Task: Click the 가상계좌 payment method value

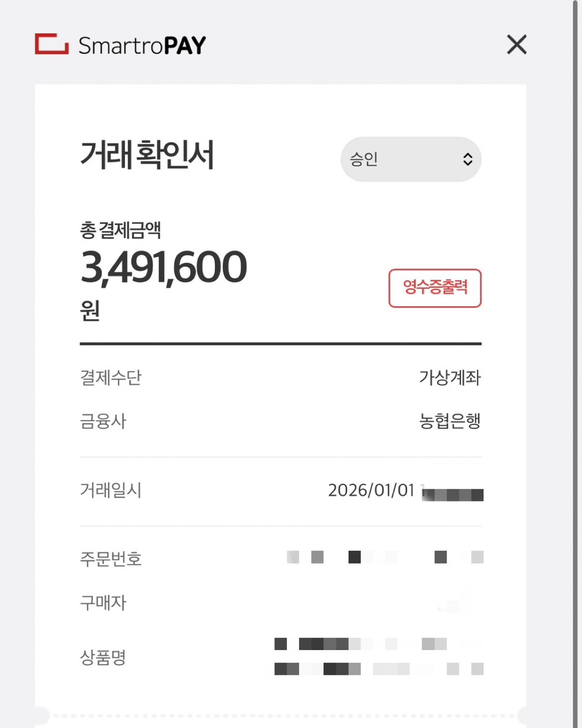Action: pyautogui.click(x=450, y=378)
